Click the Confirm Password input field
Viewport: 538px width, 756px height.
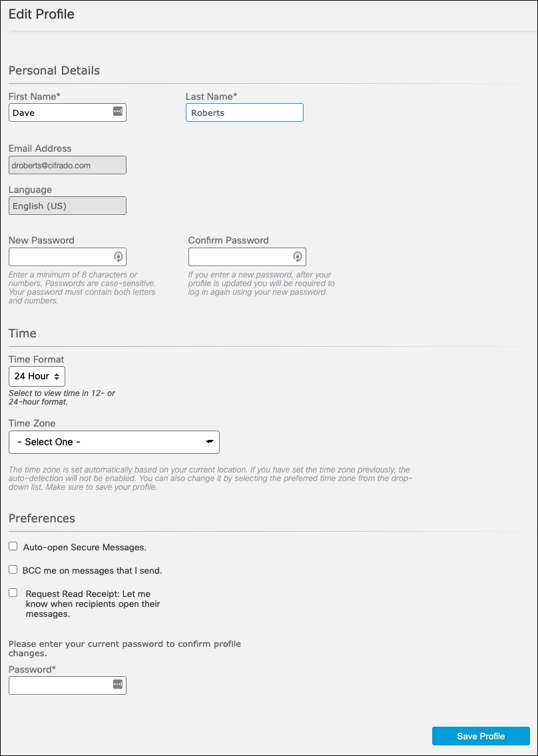240,256
